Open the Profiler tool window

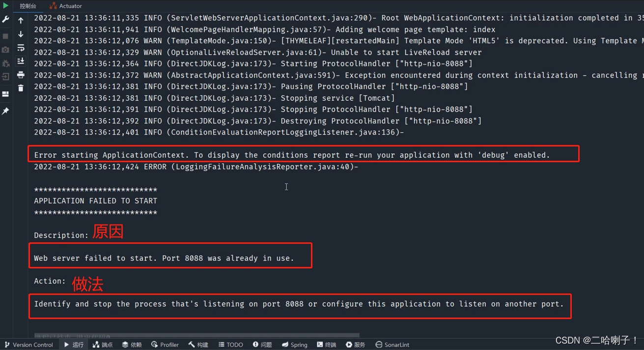(x=165, y=345)
